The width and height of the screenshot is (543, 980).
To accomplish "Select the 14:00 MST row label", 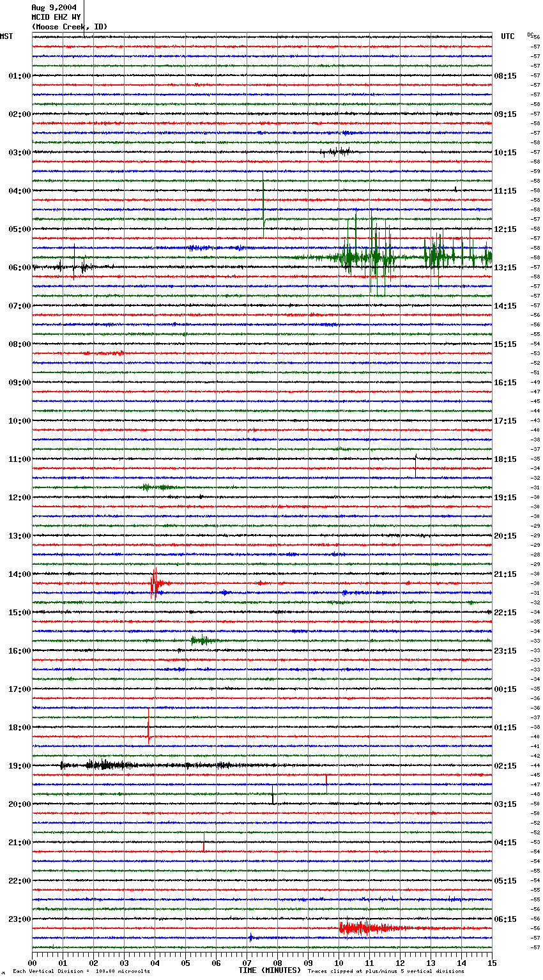I will [19, 574].
